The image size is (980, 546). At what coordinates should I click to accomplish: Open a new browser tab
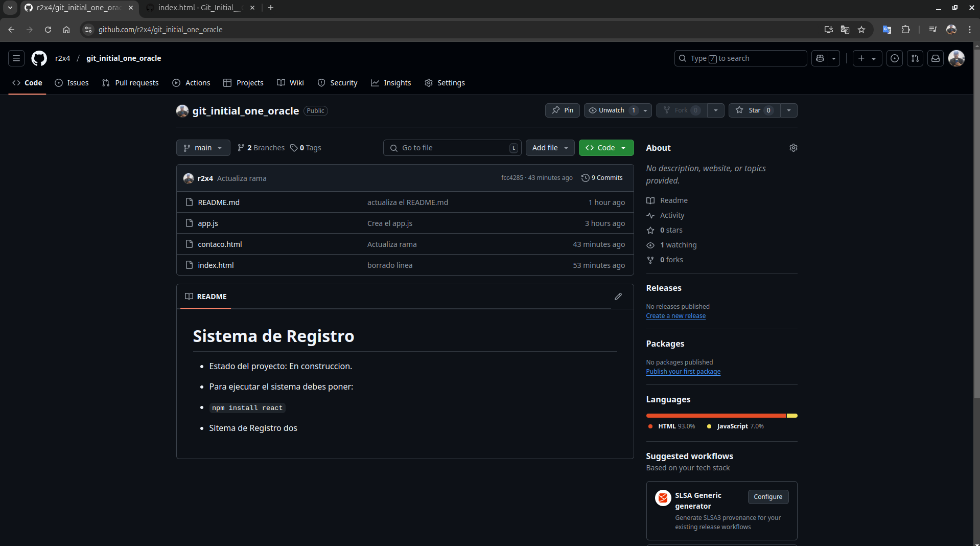(x=271, y=8)
